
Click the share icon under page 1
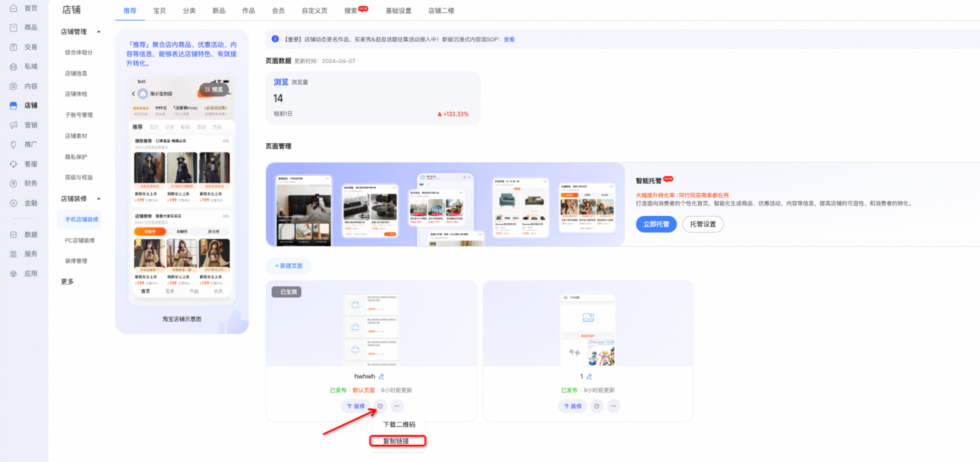coord(597,406)
